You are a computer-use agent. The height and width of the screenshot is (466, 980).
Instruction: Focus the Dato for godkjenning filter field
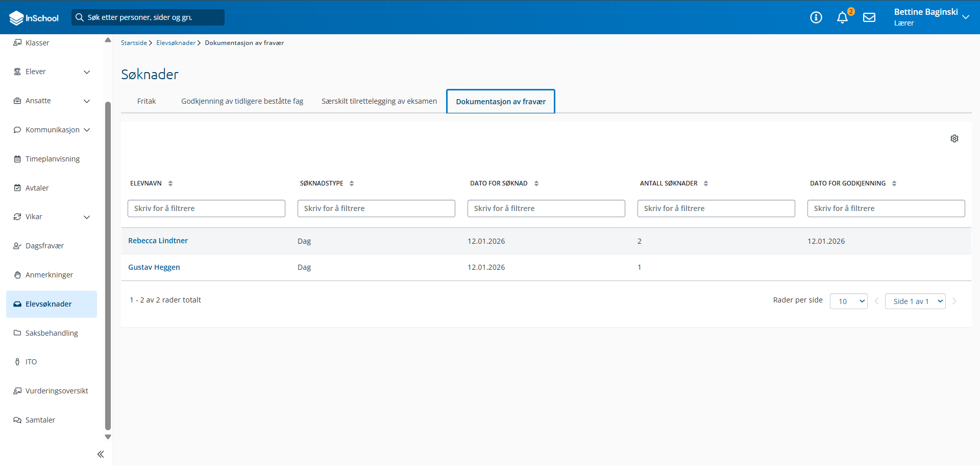886,208
